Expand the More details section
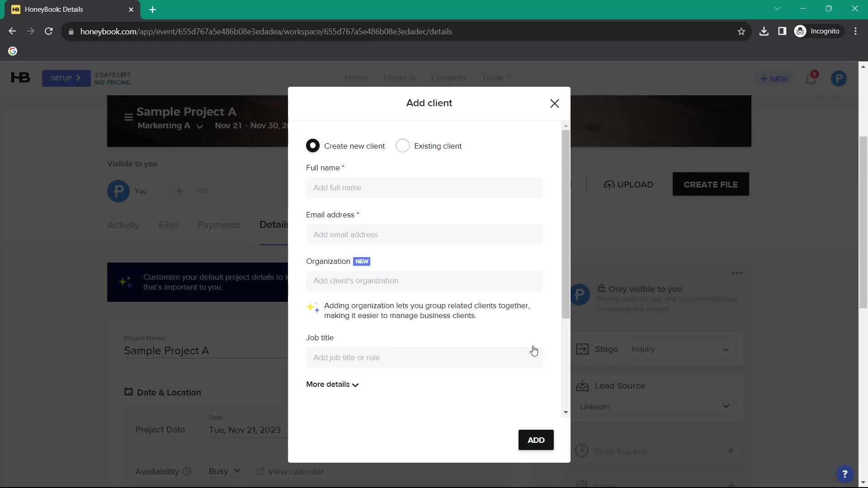The image size is (868, 488). pos(332,384)
